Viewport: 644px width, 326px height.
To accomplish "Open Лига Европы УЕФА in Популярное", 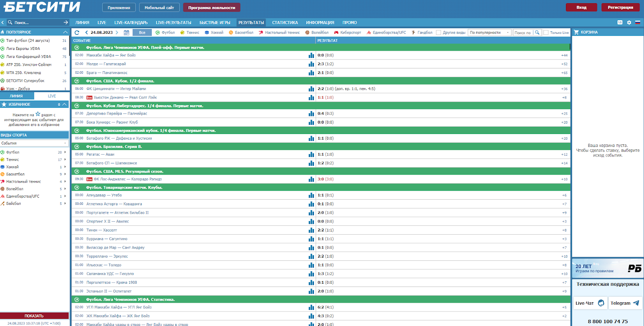I will pyautogui.click(x=23, y=49).
